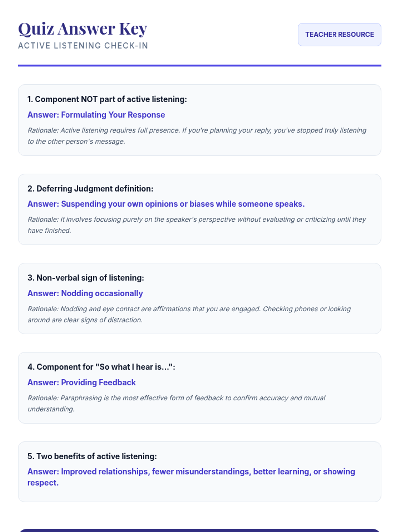
Task: Click the rationale about paraphrasing
Action: (x=176, y=403)
